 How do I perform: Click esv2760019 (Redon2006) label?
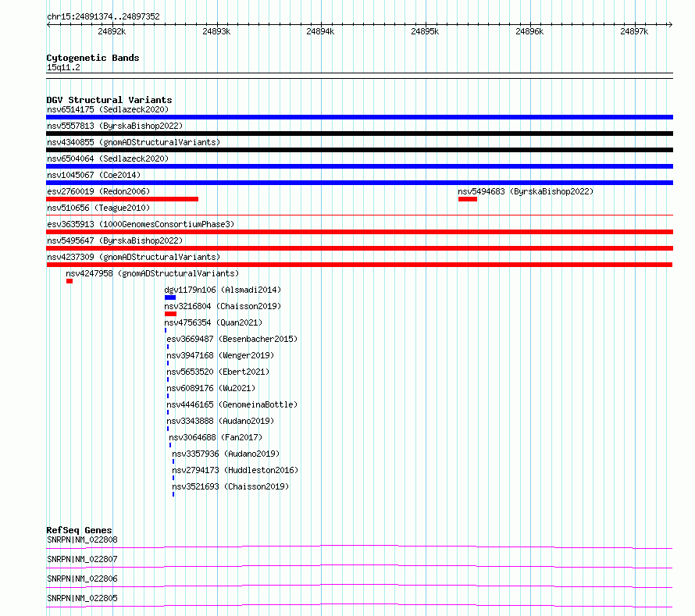coord(98,191)
